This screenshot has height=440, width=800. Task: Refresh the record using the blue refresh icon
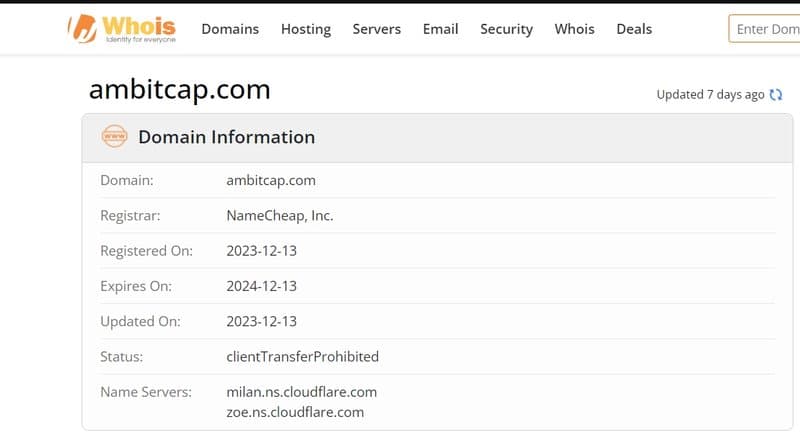tap(776, 94)
